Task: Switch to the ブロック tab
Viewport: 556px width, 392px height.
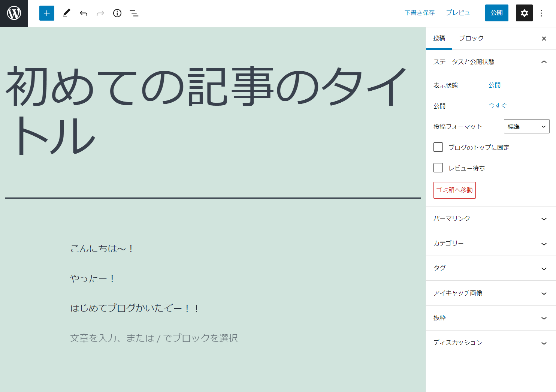Action: coord(471,38)
